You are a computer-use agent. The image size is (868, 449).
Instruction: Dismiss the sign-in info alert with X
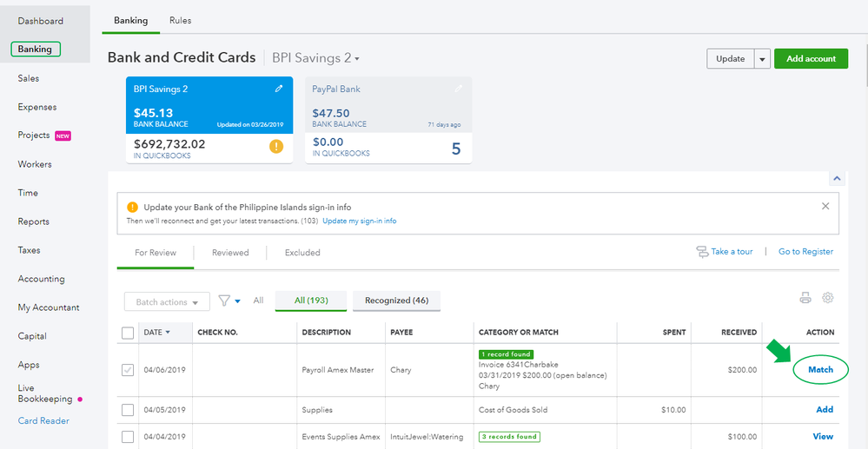click(825, 206)
